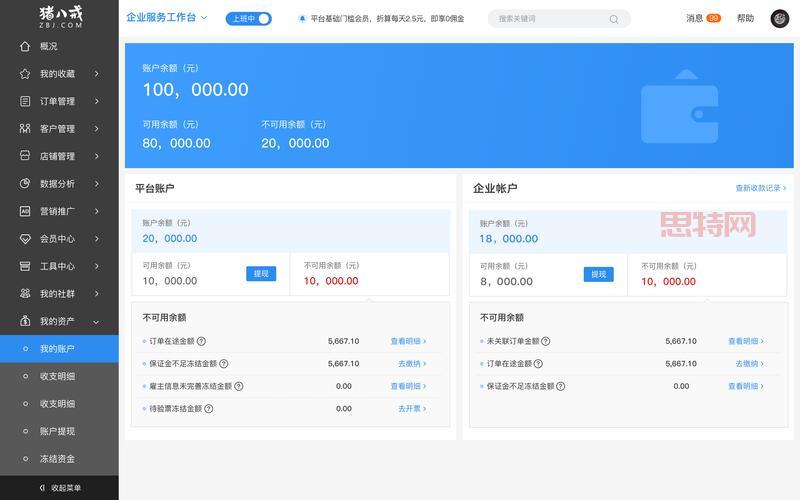Click help icon beside 雇主信息未完善冻结金额
Screen dimensions: 800x500
[239, 386]
